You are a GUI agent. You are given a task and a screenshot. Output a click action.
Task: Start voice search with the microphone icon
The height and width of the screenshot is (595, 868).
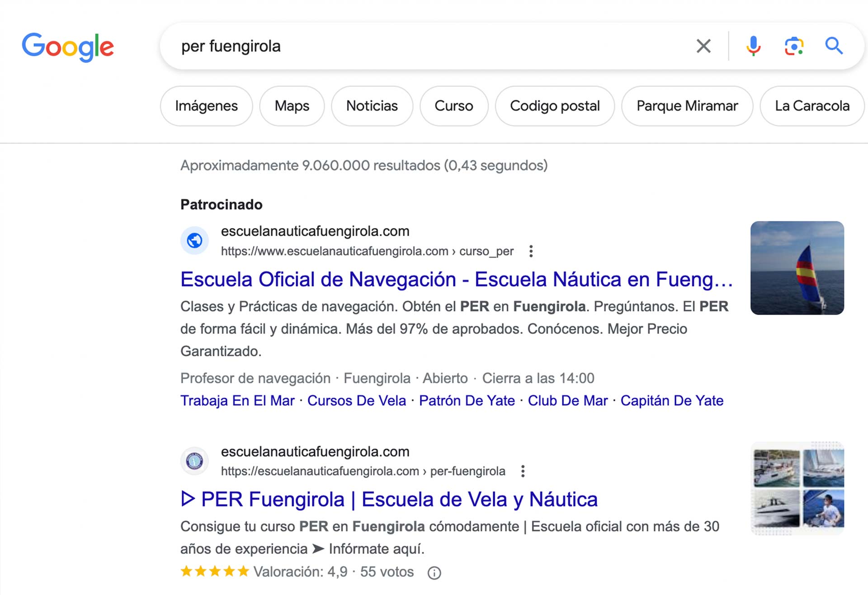tap(753, 46)
